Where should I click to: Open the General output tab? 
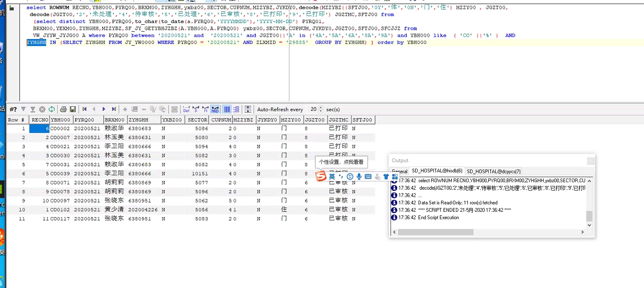[399, 171]
